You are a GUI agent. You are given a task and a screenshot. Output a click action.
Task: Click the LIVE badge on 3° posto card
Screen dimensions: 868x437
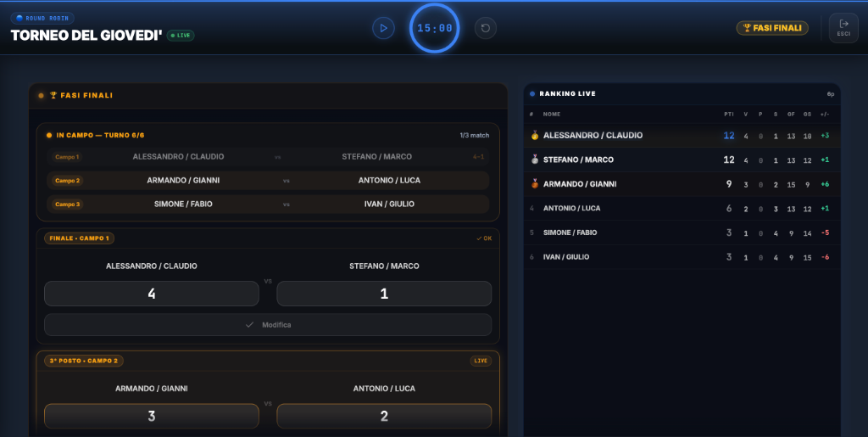pyautogui.click(x=481, y=361)
